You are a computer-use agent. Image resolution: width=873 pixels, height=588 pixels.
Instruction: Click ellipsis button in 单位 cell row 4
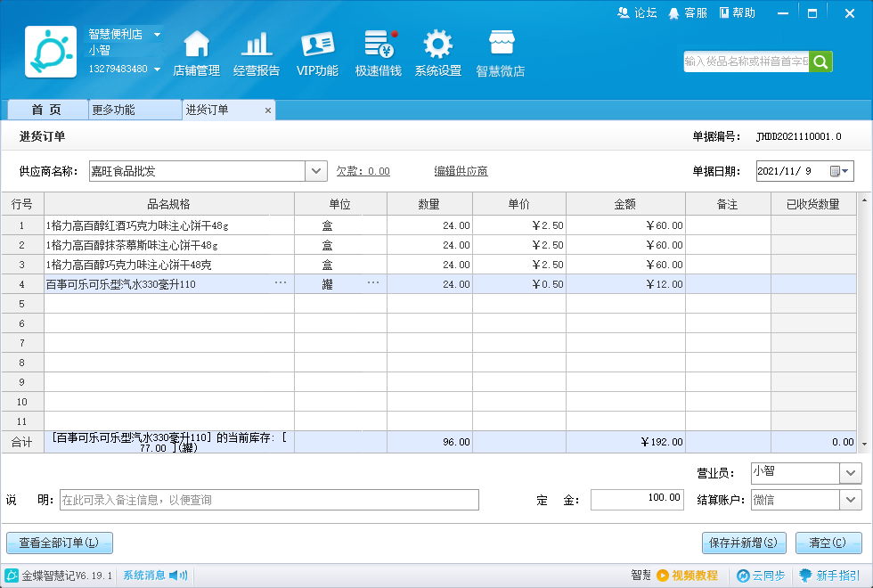click(x=373, y=283)
